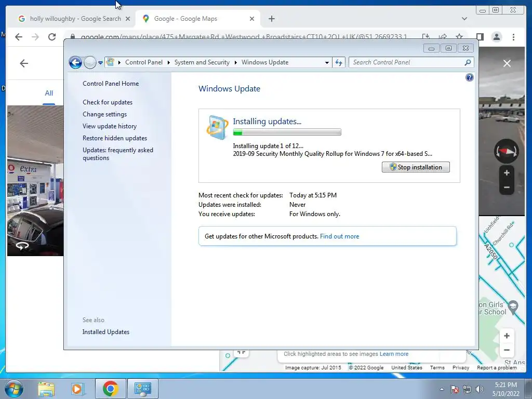
Task: Show hidden tray icons arrow
Action: 442,390
